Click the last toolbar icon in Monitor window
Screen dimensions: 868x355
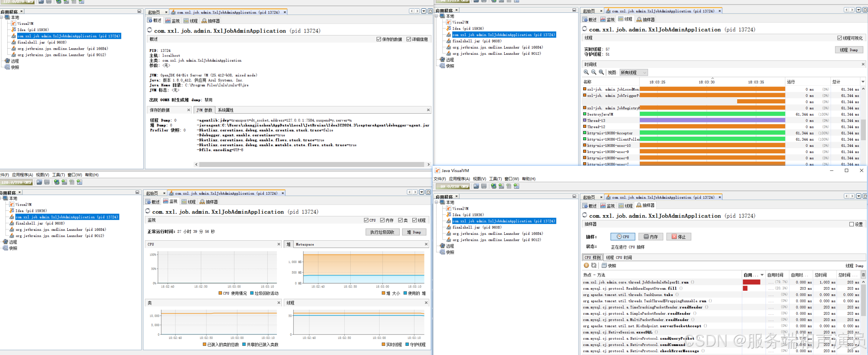(80, 182)
